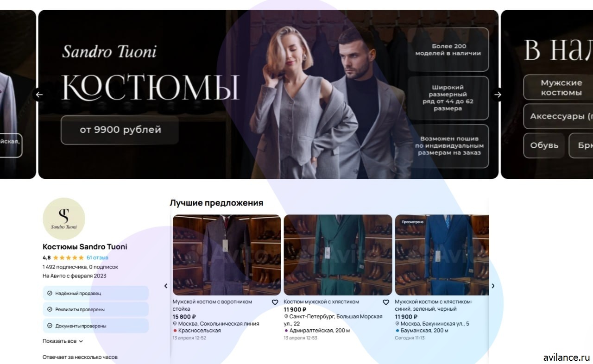Click the Реквизиты проверены badge

pos(95,309)
